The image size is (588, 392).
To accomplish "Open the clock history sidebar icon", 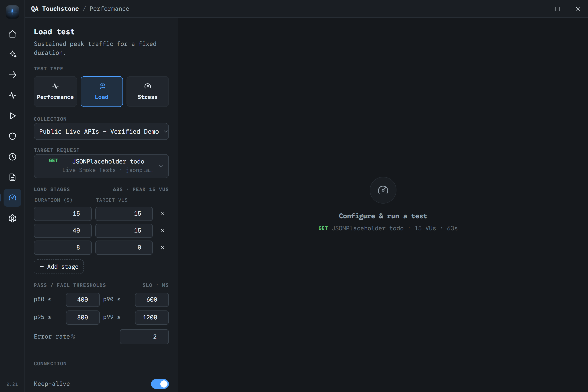I will [12, 157].
